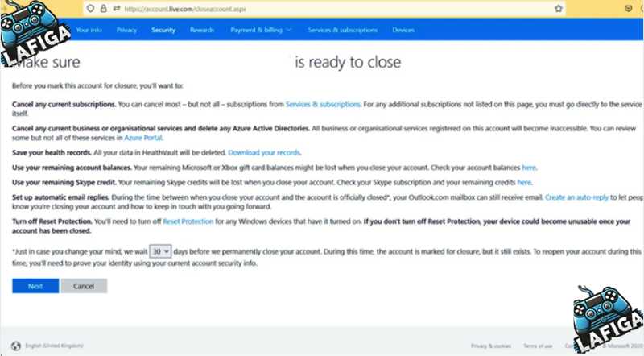Image resolution: width=644 pixels, height=356 pixels.
Task: Select the Security tab
Action: [x=163, y=30]
